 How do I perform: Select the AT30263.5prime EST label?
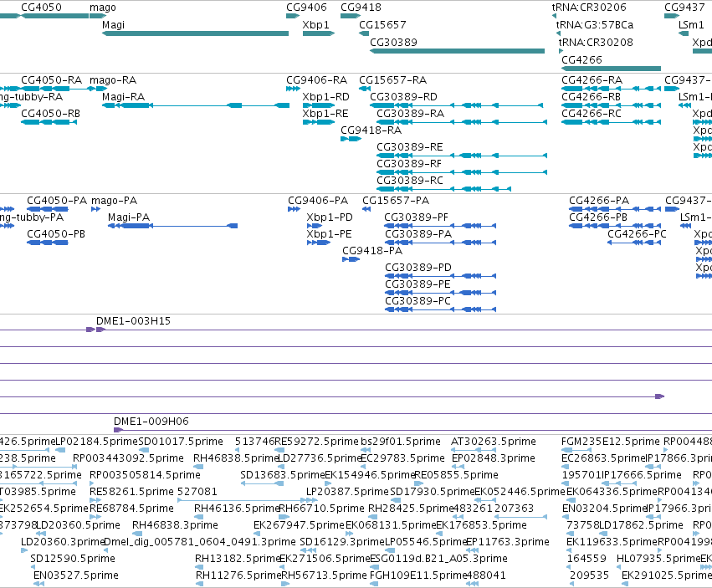pos(494,442)
